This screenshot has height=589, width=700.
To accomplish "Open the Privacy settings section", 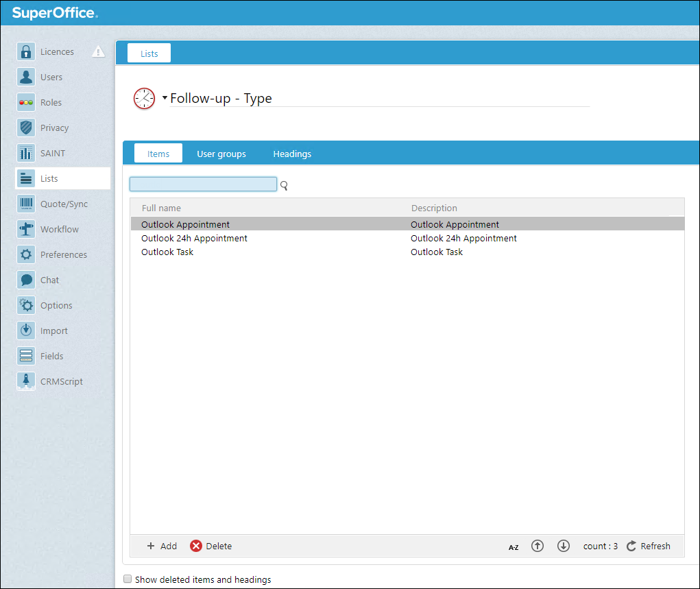I will pos(56,128).
